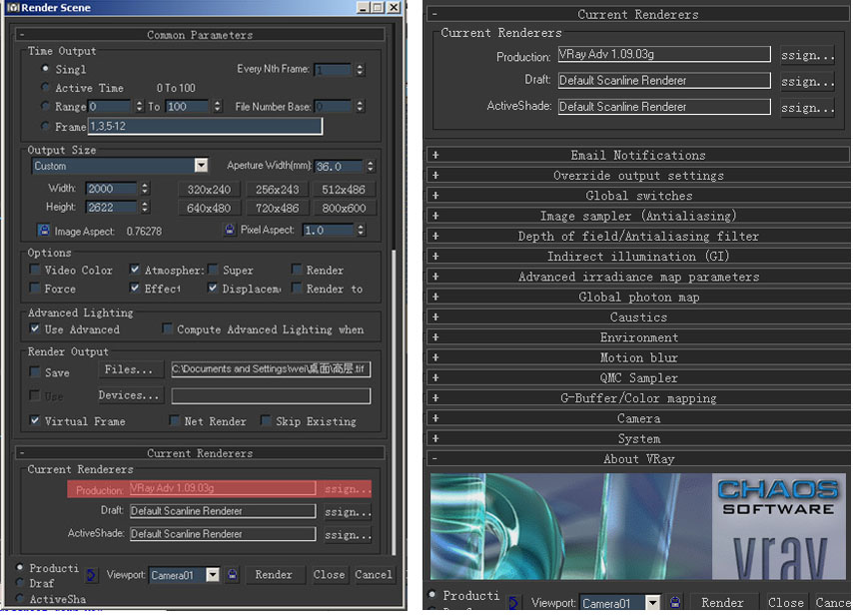Click the Aperture Width spinner arrows
The width and height of the screenshot is (853, 616).
click(x=370, y=166)
